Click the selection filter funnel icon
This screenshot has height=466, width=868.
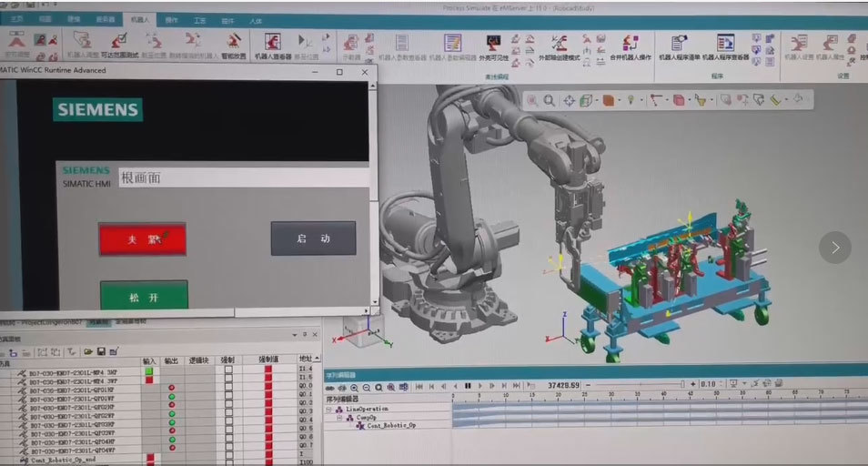701,101
